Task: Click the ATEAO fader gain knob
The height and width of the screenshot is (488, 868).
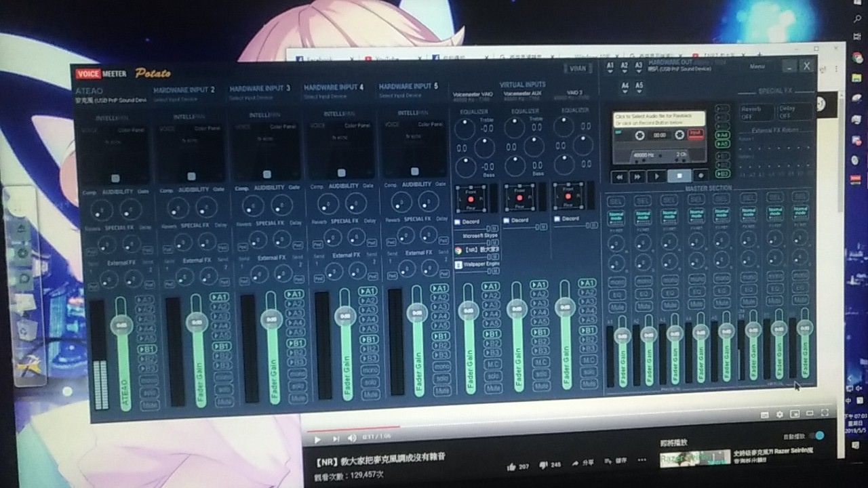Action: tap(123, 324)
